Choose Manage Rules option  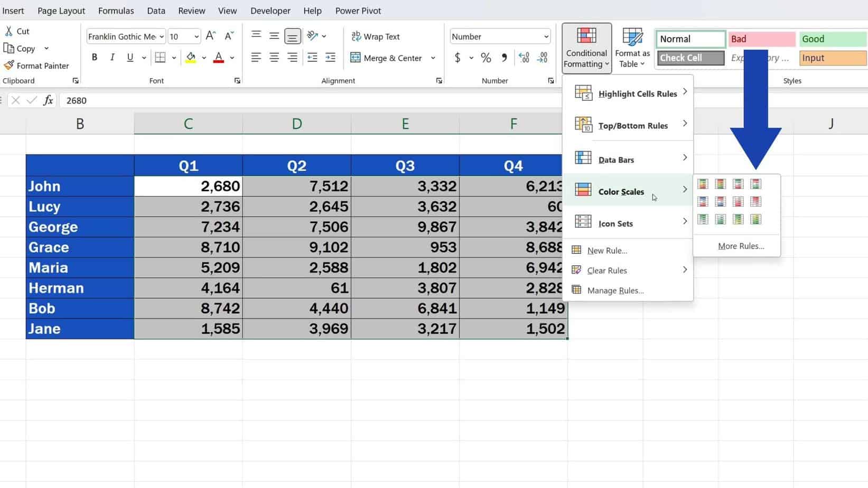tap(615, 290)
